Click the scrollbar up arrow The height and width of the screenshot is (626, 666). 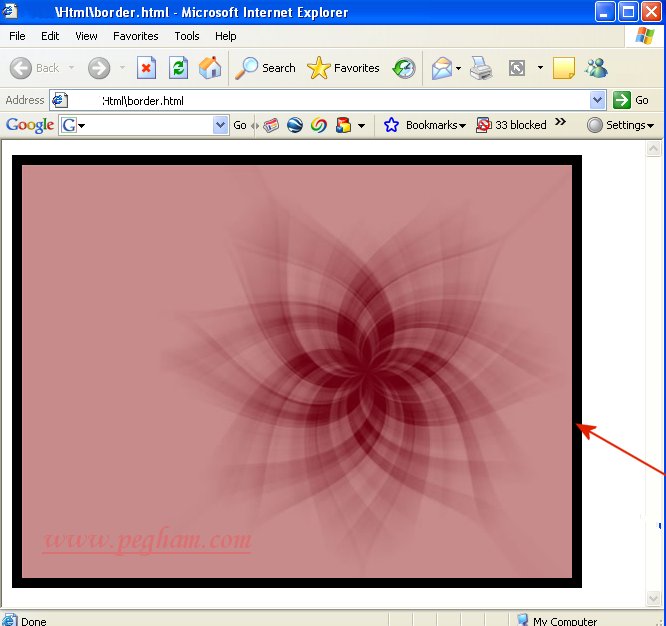653,149
